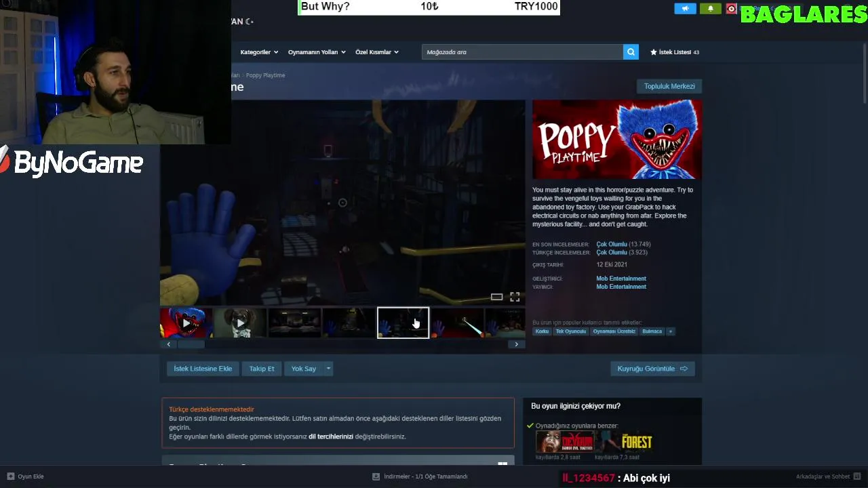Open the green notifications bell

[711, 8]
